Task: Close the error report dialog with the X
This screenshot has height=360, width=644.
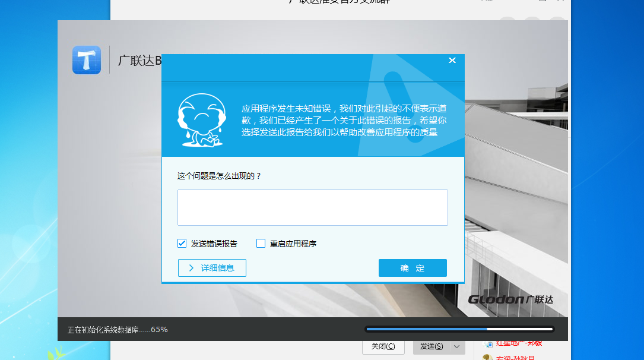Action: pyautogui.click(x=452, y=61)
